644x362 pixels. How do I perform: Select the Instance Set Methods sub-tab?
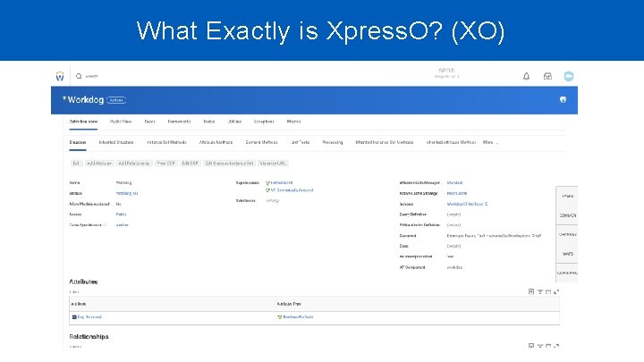pos(166,142)
